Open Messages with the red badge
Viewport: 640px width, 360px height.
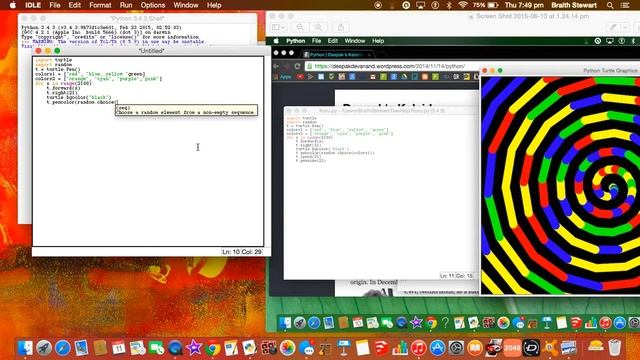coord(306,348)
